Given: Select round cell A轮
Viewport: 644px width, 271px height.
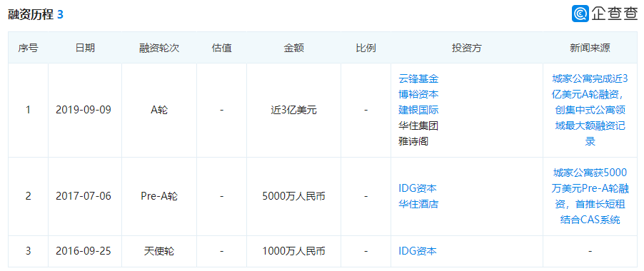Looking at the screenshot, I should [159, 111].
